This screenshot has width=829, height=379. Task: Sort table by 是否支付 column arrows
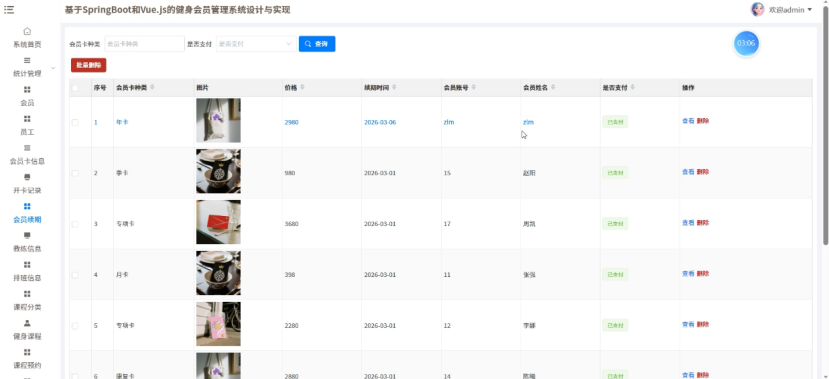click(632, 87)
